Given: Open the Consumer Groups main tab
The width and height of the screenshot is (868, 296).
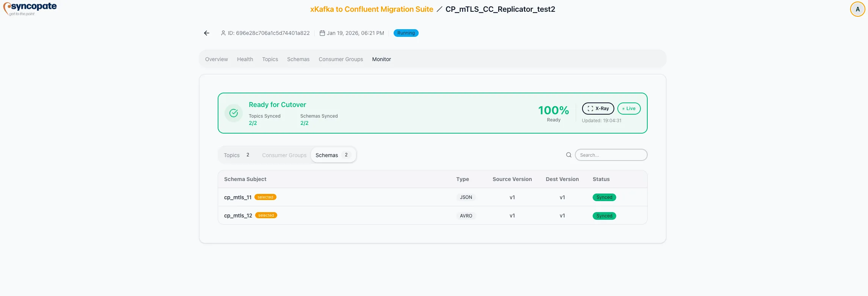Looking at the screenshot, I should pyautogui.click(x=341, y=59).
